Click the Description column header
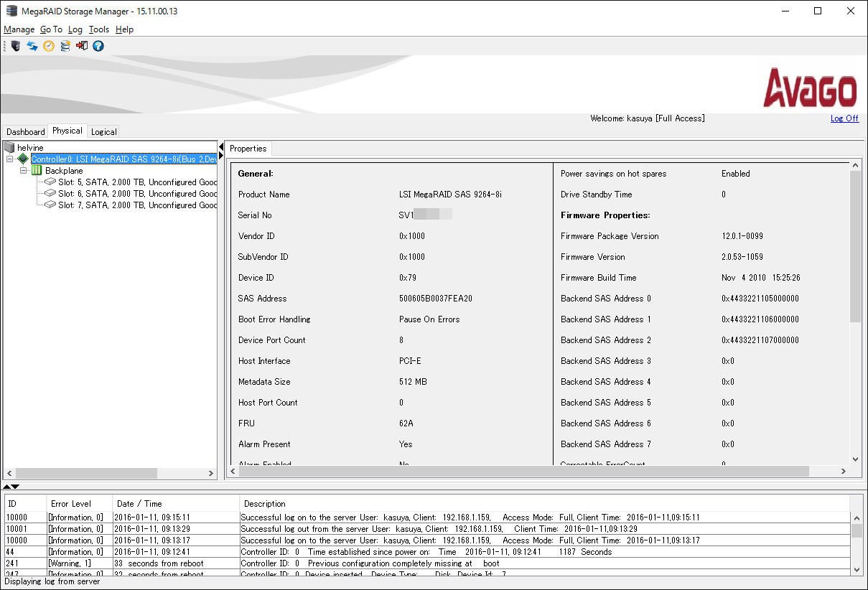868x590 pixels. click(x=545, y=504)
